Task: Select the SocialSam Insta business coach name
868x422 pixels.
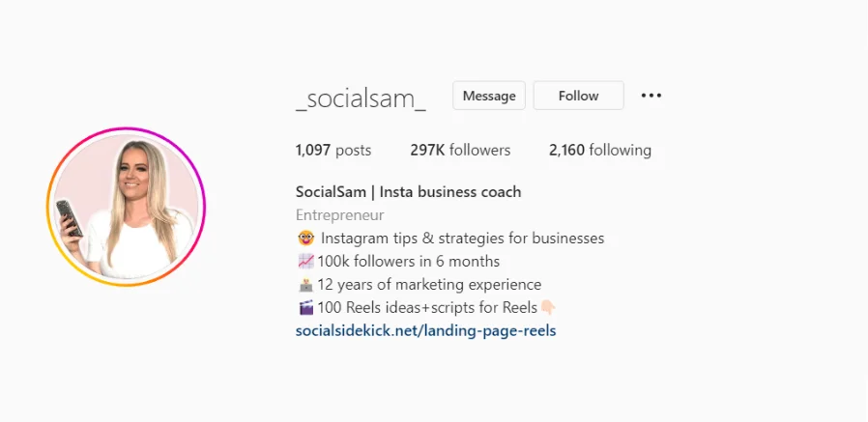Action: point(409,192)
